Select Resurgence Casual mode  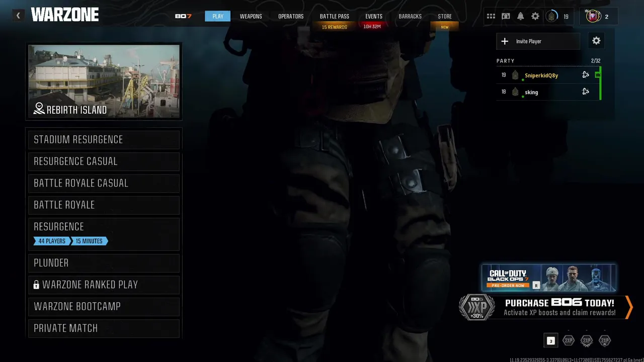coord(104,161)
